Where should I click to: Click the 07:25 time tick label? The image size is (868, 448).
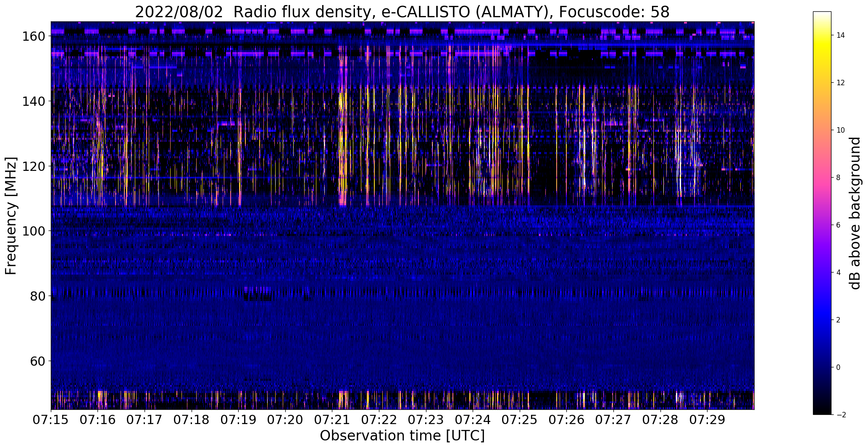tap(520, 420)
